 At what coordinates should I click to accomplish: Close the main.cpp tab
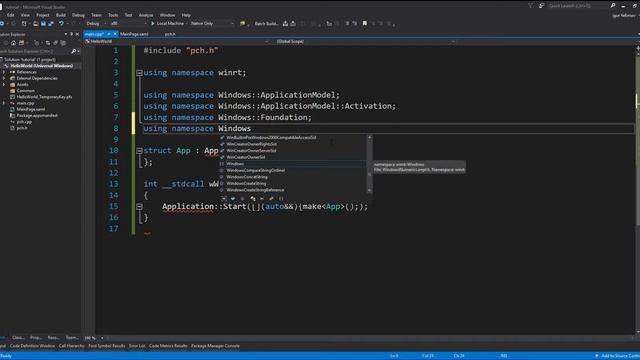click(x=115, y=34)
